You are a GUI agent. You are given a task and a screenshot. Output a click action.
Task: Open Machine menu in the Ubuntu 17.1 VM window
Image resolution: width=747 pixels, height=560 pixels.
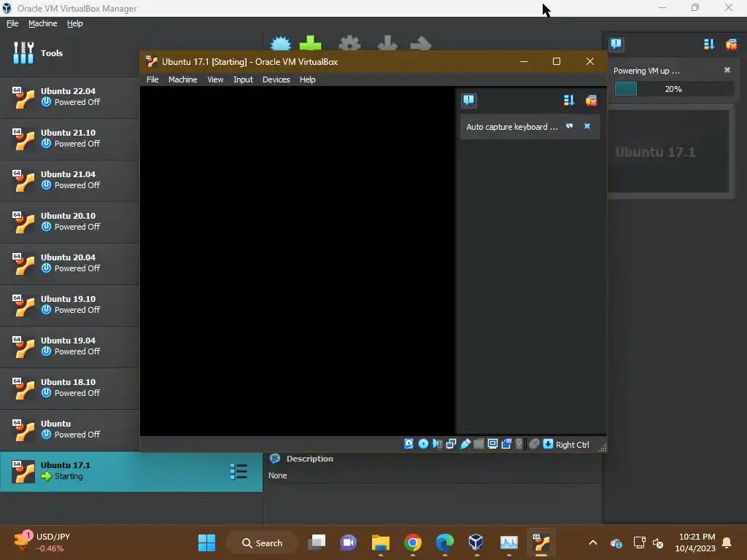182,79
